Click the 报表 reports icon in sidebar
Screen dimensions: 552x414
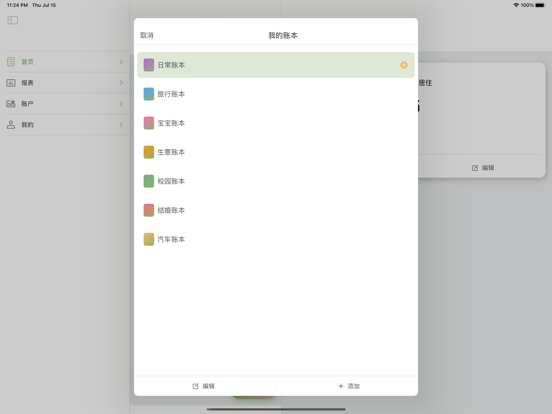(x=11, y=83)
